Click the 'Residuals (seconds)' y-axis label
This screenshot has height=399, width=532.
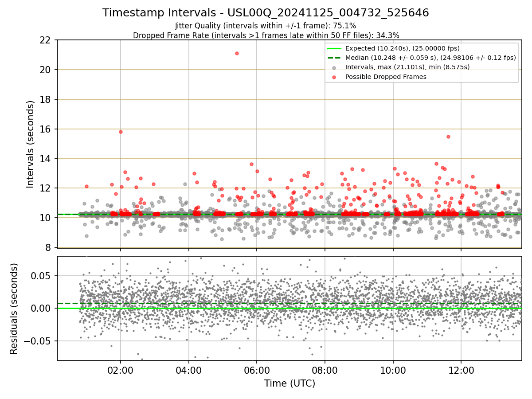pos(14,309)
